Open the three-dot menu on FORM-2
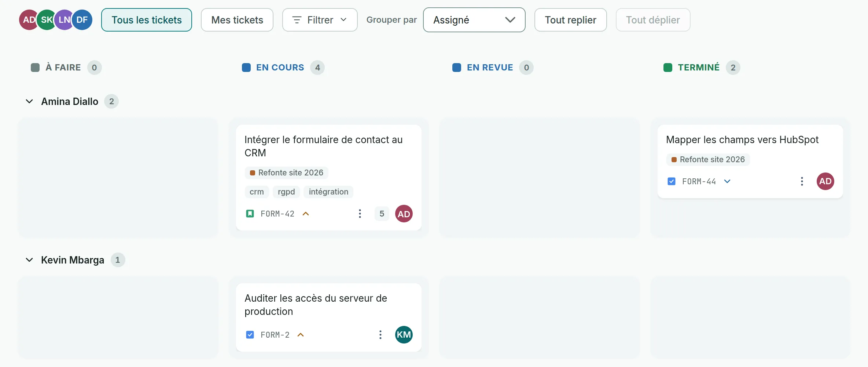This screenshot has height=367, width=868. tap(380, 335)
